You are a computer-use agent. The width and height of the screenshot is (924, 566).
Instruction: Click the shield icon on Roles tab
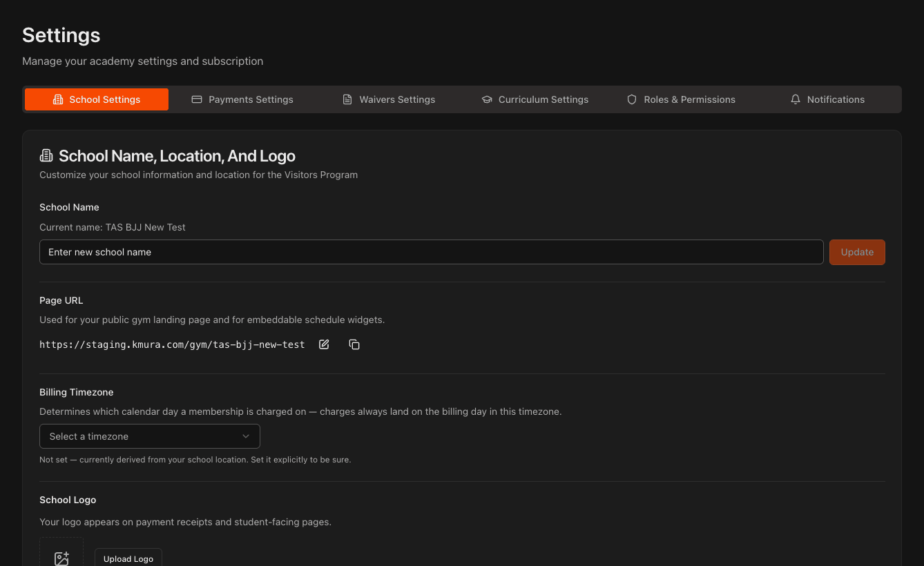pos(632,99)
